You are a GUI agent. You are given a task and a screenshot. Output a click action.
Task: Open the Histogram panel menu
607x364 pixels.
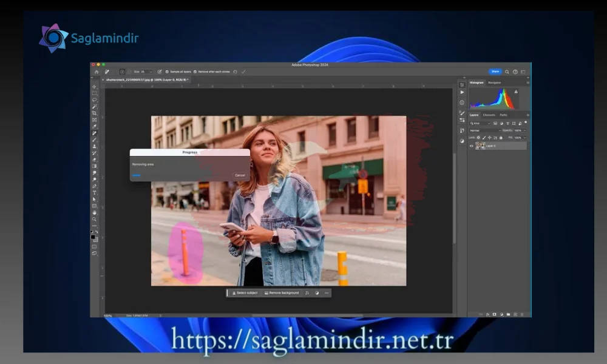click(x=528, y=83)
